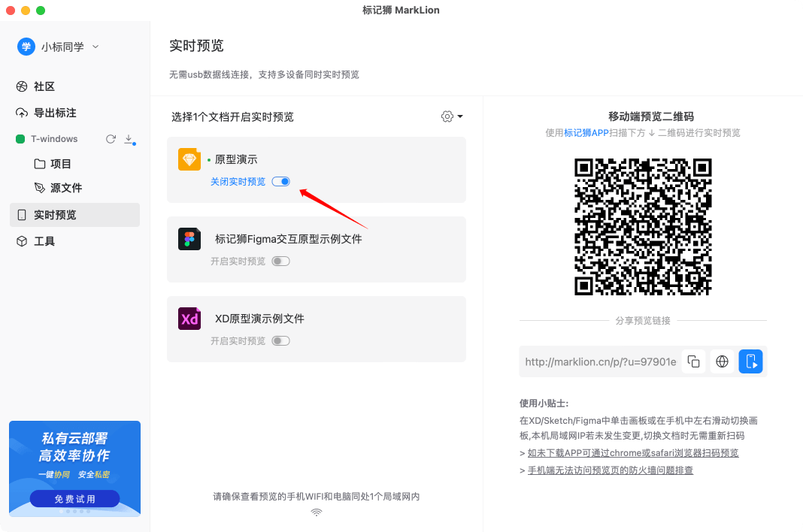Click the Adobe XD file icon
803x532 pixels.
coord(189,319)
